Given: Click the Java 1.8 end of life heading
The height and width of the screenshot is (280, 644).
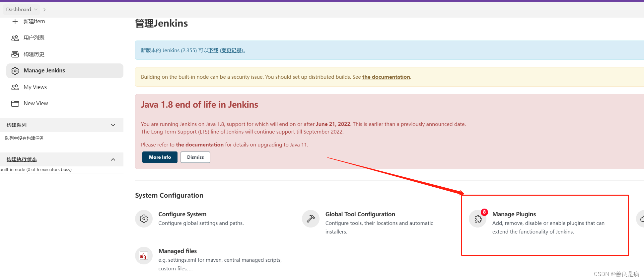Looking at the screenshot, I should point(199,105).
